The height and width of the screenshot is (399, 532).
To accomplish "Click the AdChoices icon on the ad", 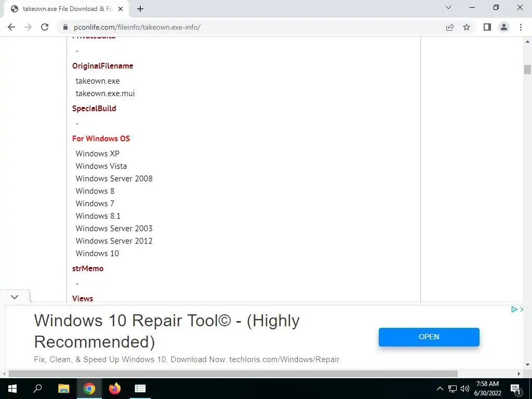I will click(514, 309).
